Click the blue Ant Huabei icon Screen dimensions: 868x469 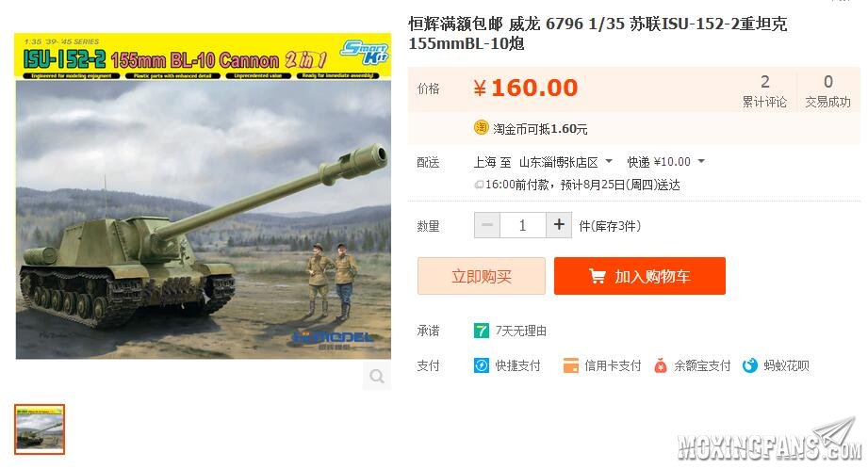point(749,365)
